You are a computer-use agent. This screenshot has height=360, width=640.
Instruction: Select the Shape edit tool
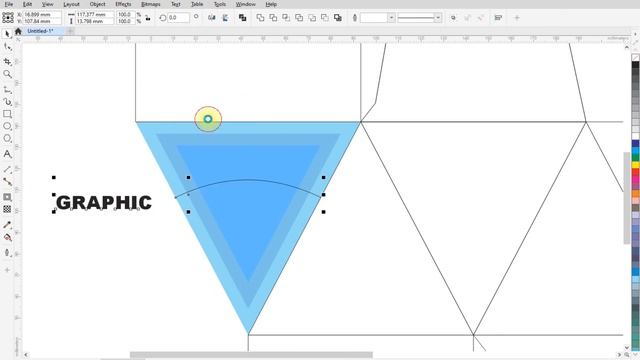pyautogui.click(x=7, y=47)
